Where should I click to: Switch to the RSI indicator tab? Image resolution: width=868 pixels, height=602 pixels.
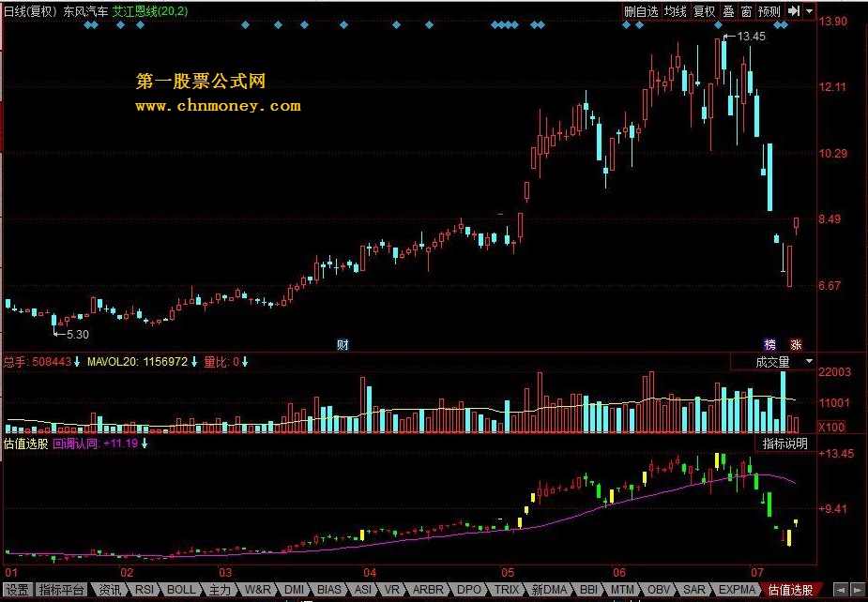[144, 590]
